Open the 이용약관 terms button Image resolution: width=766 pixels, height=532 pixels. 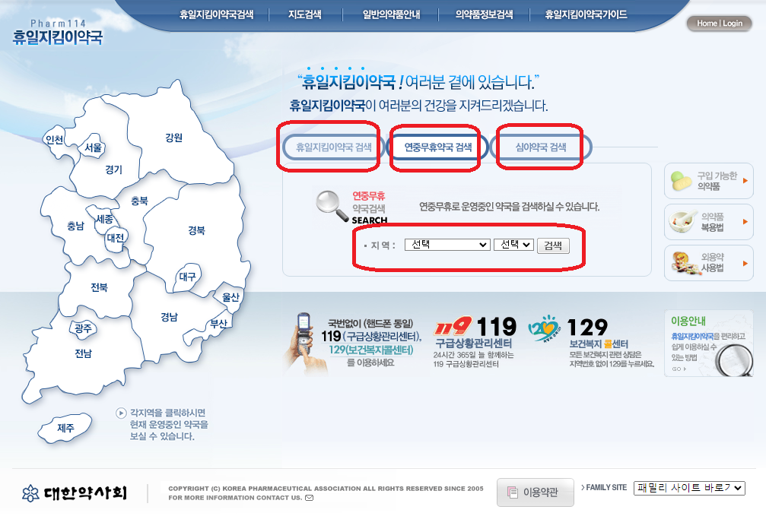coord(536,492)
